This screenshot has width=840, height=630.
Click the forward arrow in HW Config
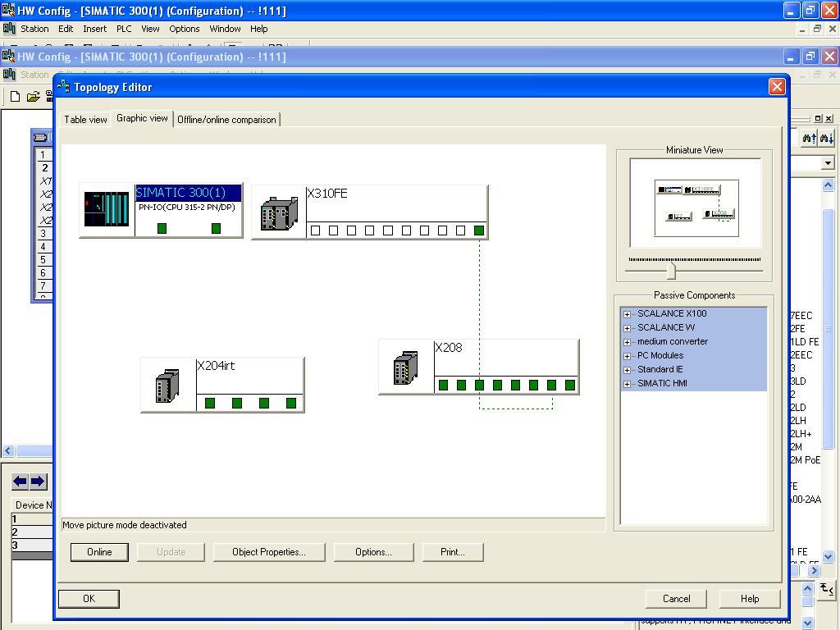[x=38, y=481]
